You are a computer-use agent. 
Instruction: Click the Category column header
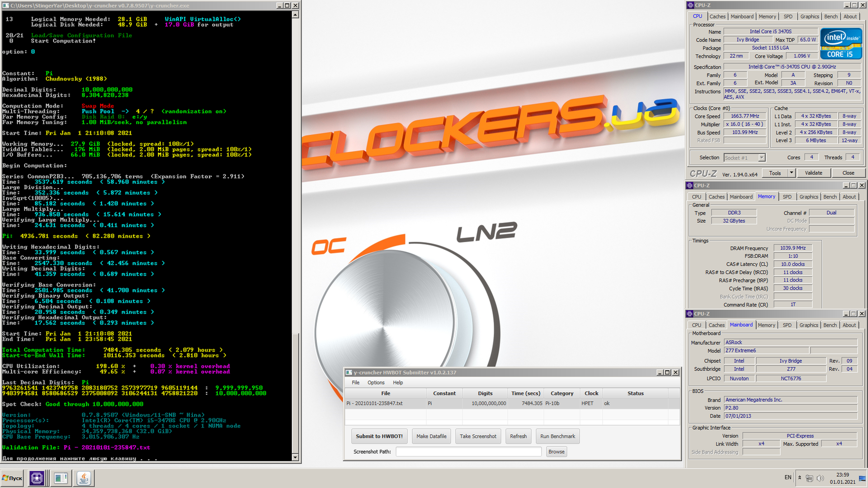pyautogui.click(x=561, y=393)
